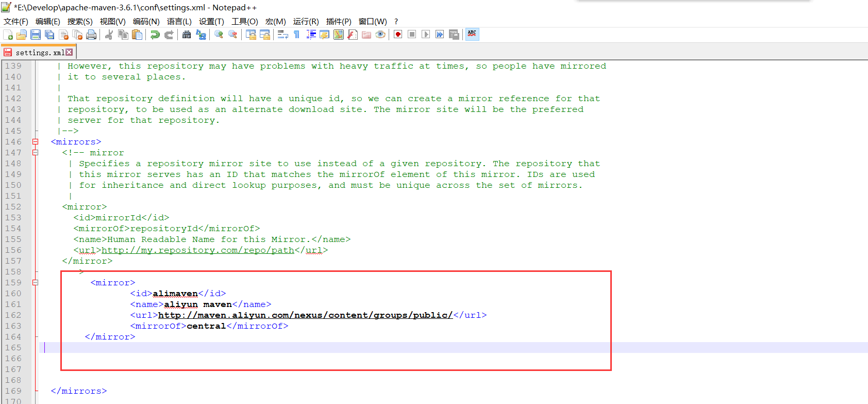Open the maven.aliyun.com URL on line 162
This screenshot has height=404, width=868.
coord(305,315)
